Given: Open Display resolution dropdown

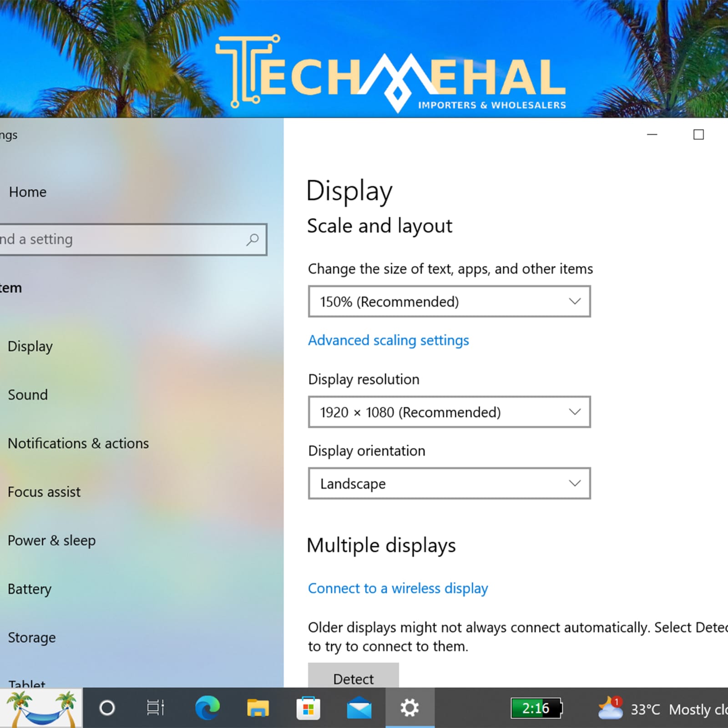Looking at the screenshot, I should click(x=450, y=412).
